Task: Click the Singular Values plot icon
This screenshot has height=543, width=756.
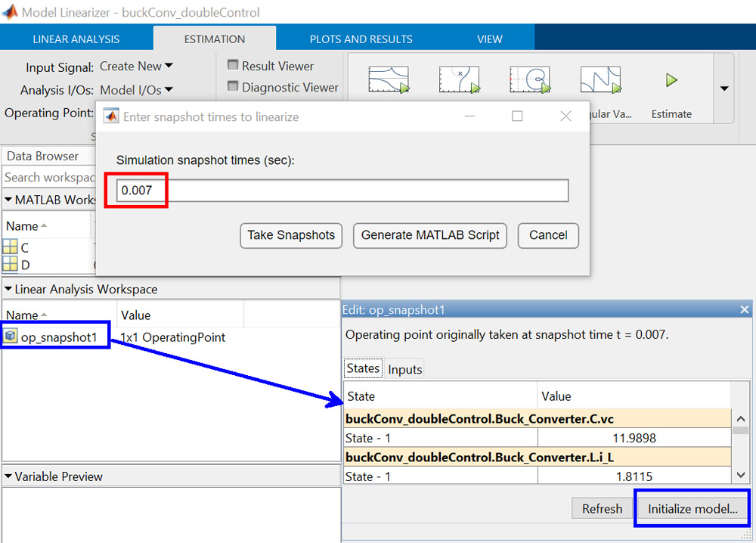Action: (x=600, y=79)
